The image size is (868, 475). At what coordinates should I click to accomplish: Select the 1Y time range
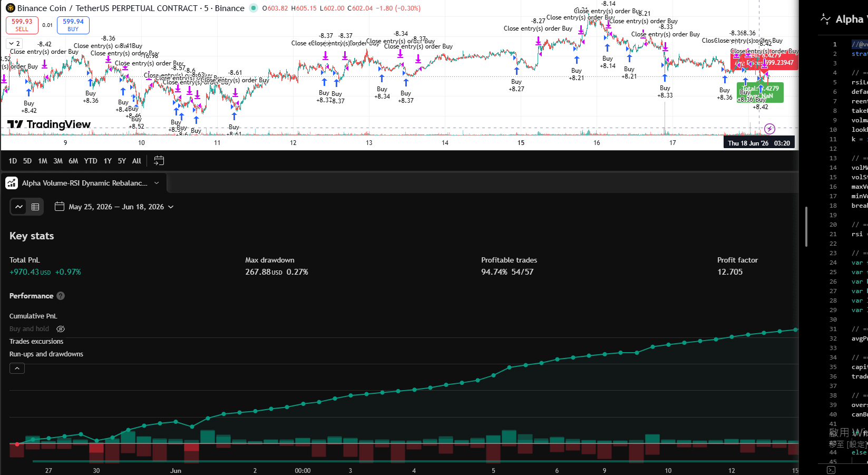click(108, 161)
